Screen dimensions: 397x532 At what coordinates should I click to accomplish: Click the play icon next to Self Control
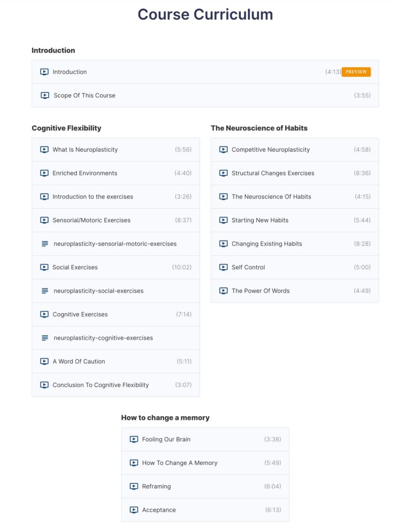click(223, 267)
